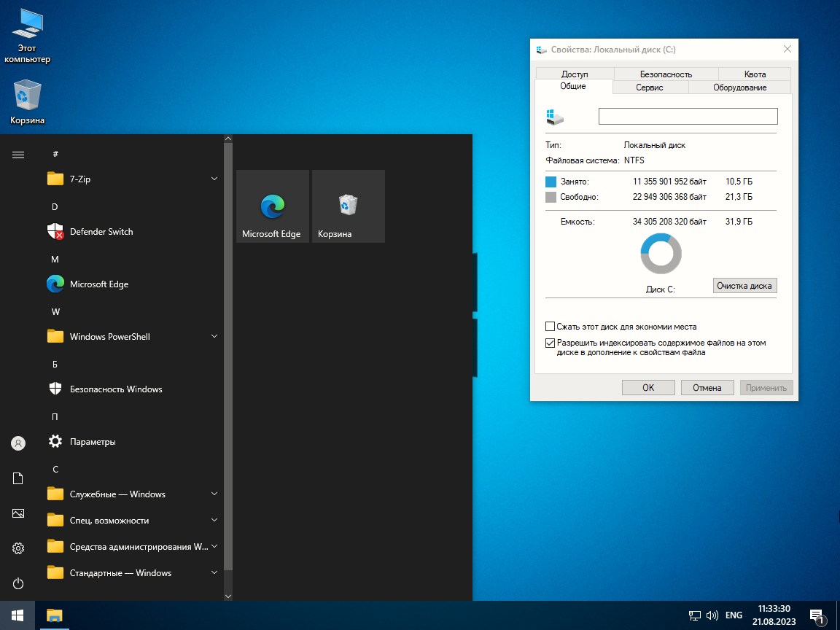Enable 'Сжать этот диск' checkbox
This screenshot has height=630, width=840.
click(551, 327)
